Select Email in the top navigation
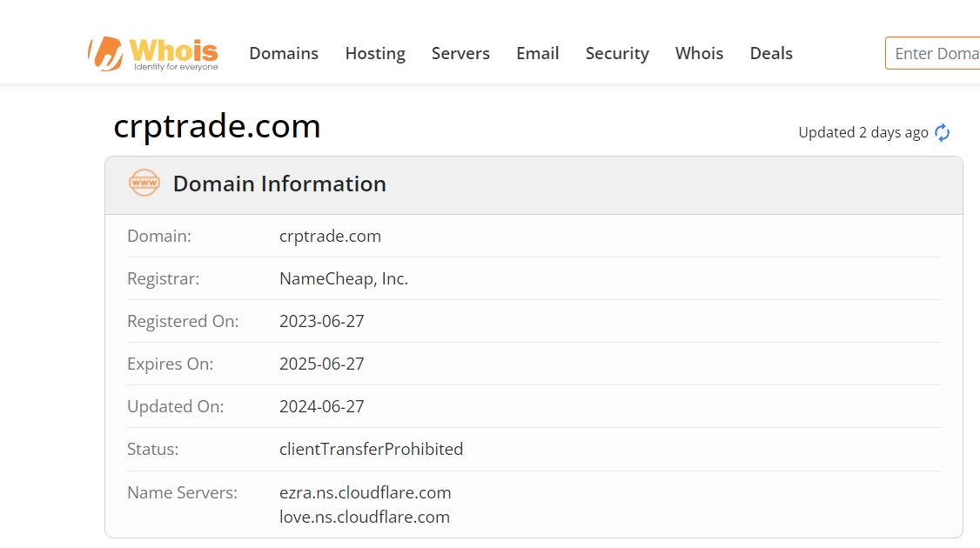This screenshot has width=980, height=548. click(x=537, y=53)
